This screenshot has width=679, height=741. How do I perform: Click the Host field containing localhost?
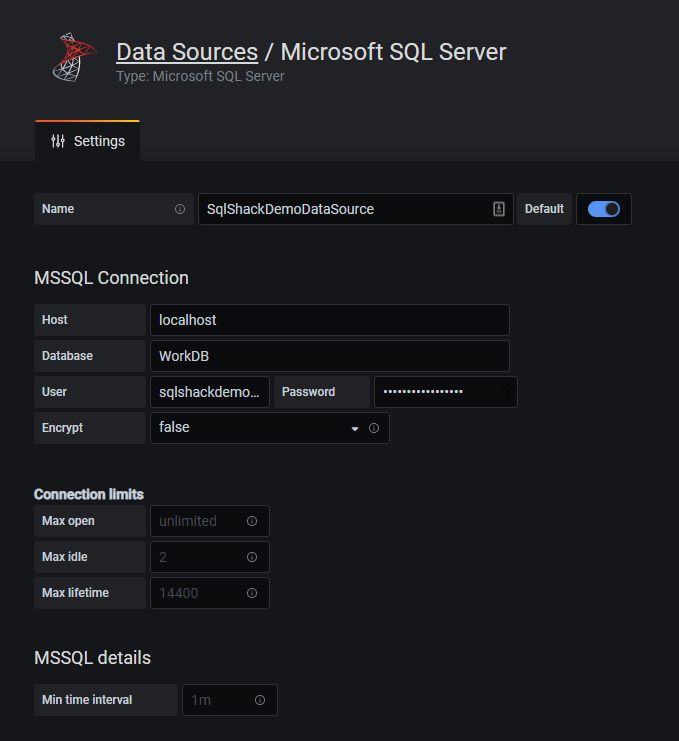click(x=329, y=320)
